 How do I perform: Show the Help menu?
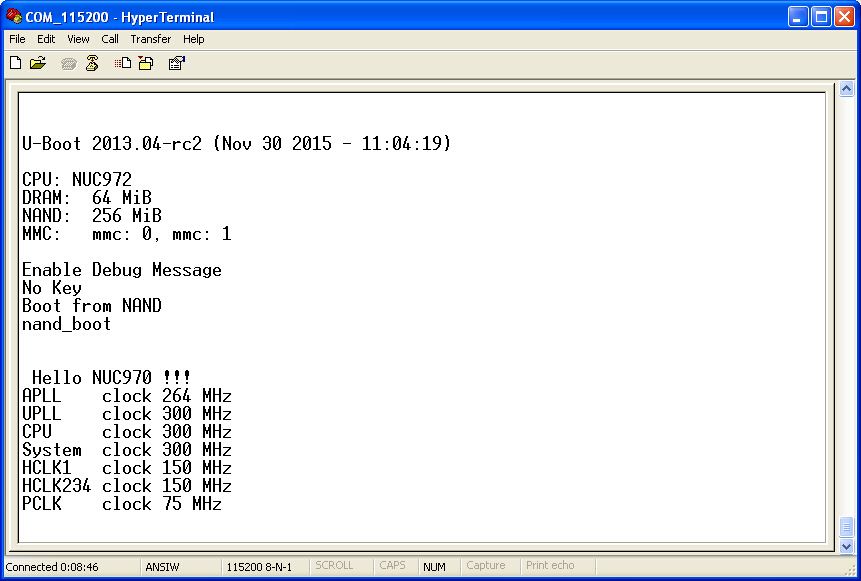point(194,39)
